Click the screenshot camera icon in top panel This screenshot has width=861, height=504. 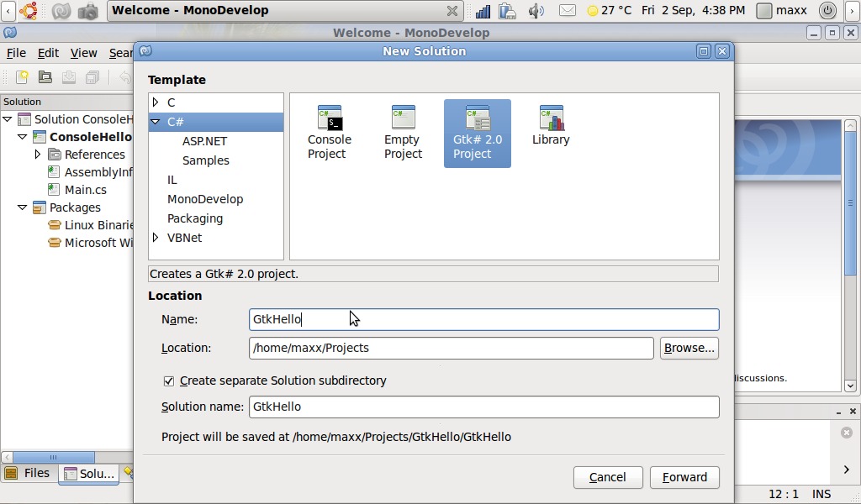[87, 10]
